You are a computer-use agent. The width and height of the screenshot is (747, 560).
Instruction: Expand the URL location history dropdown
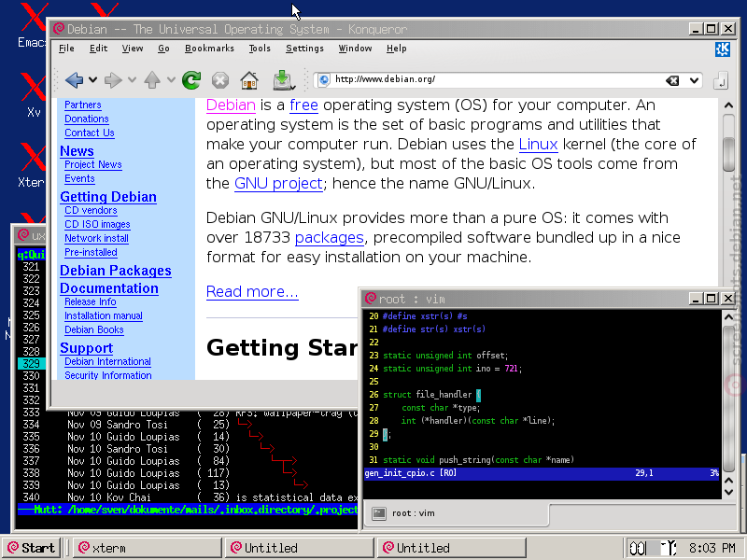[694, 80]
